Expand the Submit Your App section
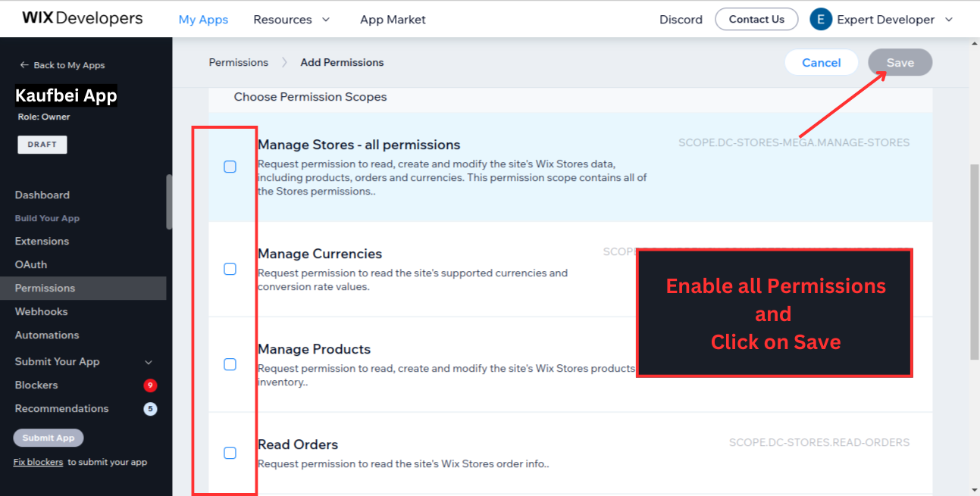Image resolution: width=980 pixels, height=496 pixels. (149, 362)
